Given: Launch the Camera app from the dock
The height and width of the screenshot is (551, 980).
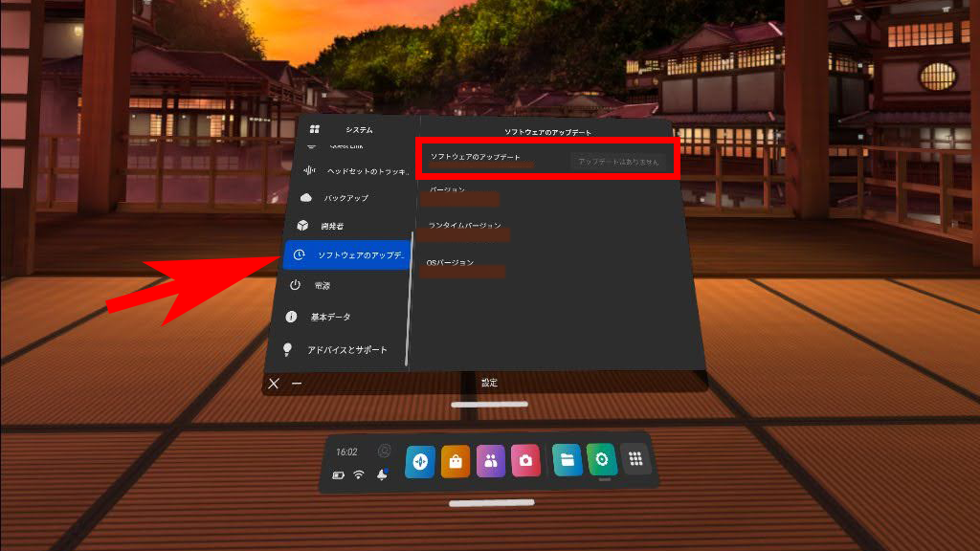Looking at the screenshot, I should 525,460.
